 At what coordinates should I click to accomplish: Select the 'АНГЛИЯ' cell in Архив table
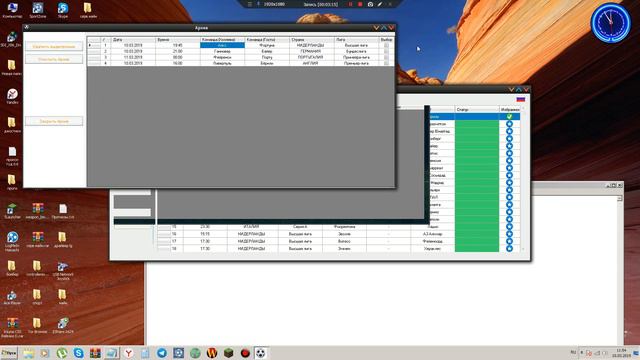[x=311, y=63]
